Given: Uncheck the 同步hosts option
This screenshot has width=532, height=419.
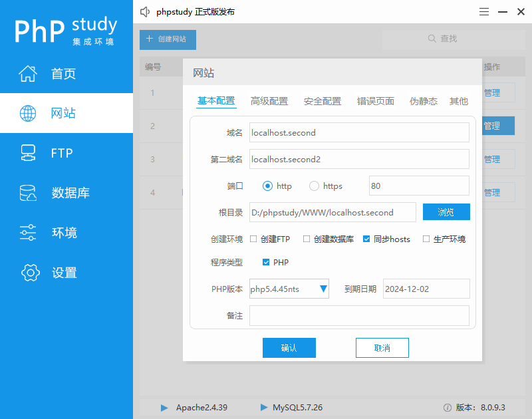Looking at the screenshot, I should pos(365,239).
